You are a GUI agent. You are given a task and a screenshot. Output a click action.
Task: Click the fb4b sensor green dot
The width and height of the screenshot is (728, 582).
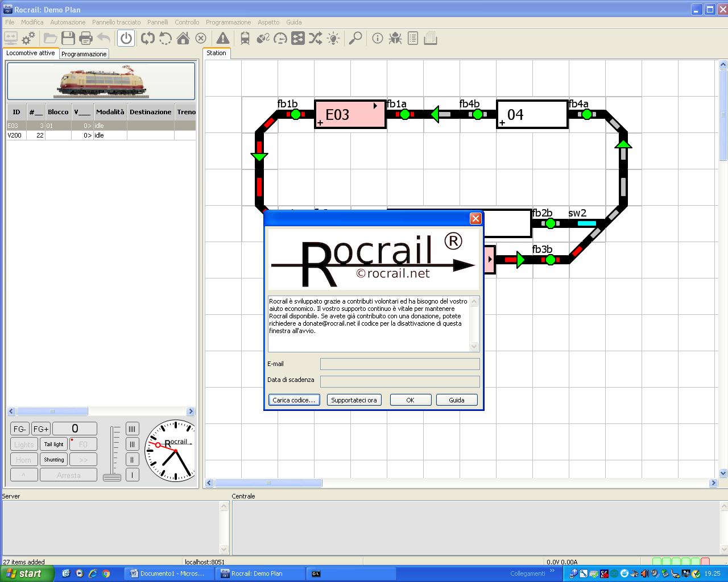pos(478,114)
